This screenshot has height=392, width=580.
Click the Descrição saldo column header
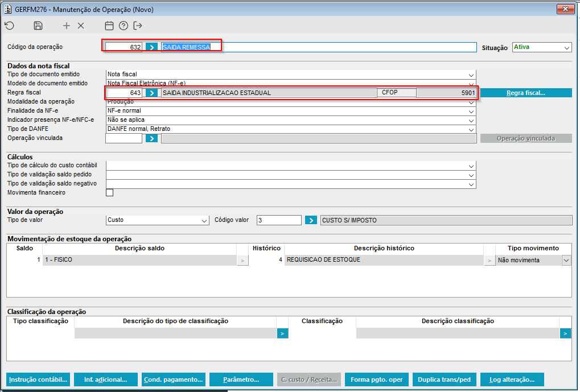click(x=140, y=249)
